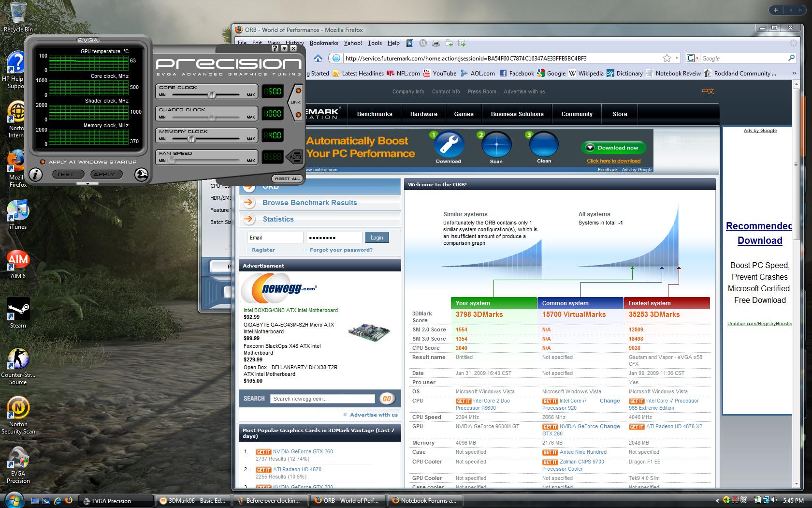Open the Bookmarks menu in Firefox
The height and width of the screenshot is (508, 812).
324,43
